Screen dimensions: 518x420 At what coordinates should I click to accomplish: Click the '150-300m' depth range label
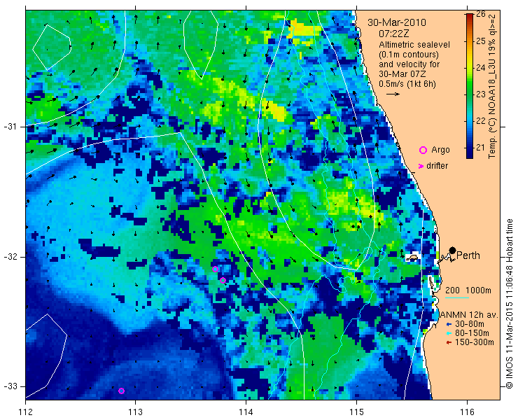(475, 342)
